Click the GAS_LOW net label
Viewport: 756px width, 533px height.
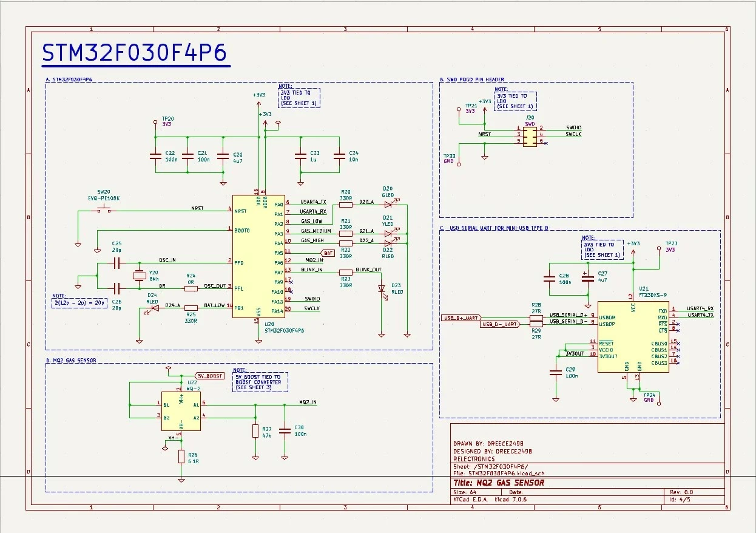pos(312,222)
